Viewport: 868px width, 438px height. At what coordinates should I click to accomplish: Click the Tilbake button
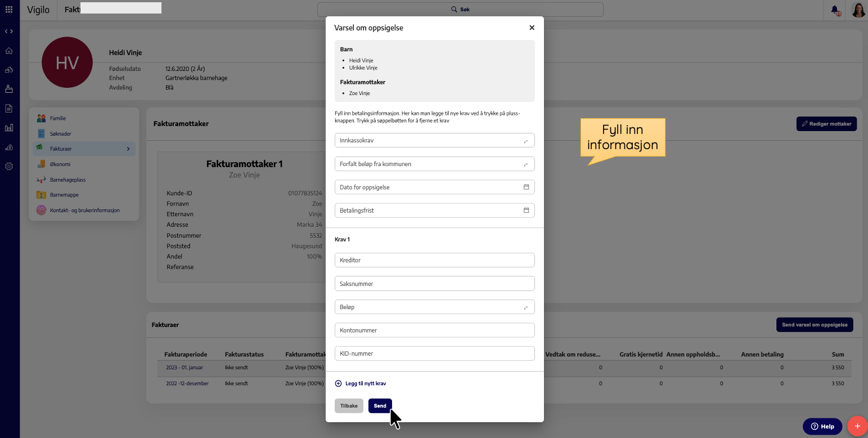[x=349, y=406]
